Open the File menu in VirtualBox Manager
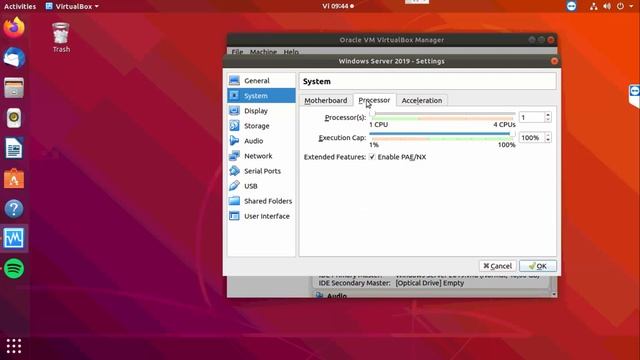The height and width of the screenshot is (360, 640). click(237, 52)
